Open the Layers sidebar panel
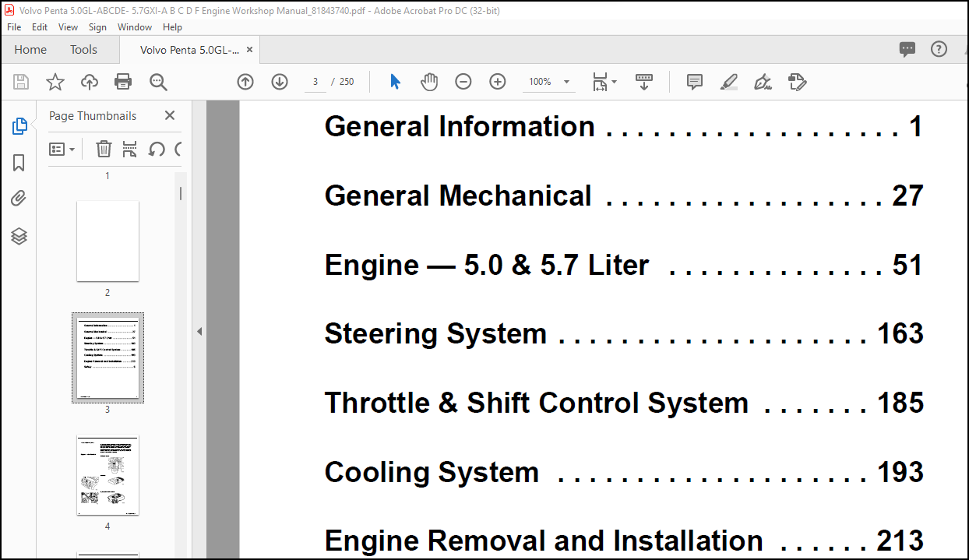Viewport: 969px width, 560px height. click(19, 236)
